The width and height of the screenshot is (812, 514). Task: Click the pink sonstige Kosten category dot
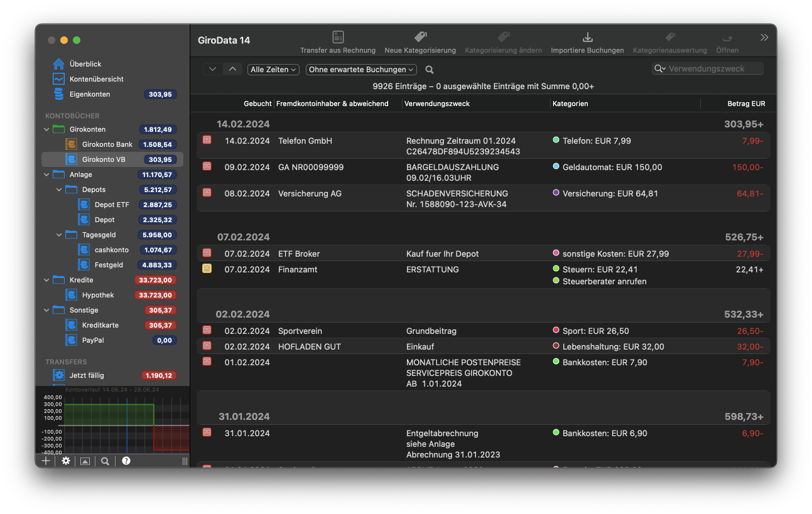click(556, 253)
